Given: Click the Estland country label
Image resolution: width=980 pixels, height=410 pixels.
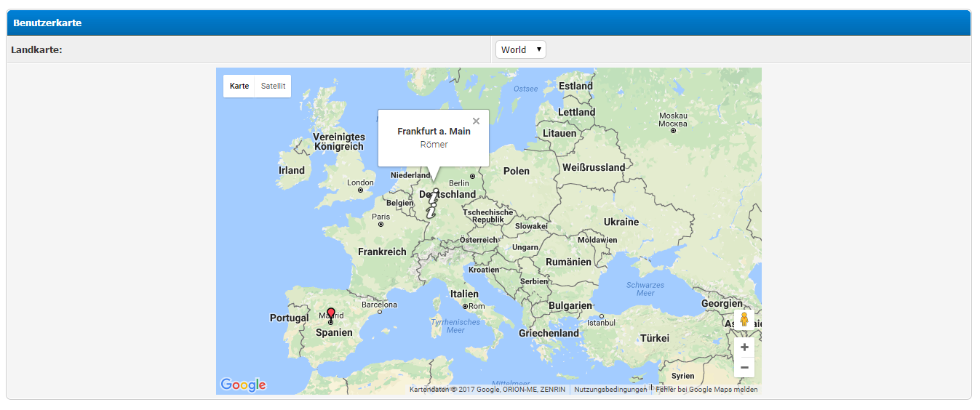Looking at the screenshot, I should coord(576,86).
